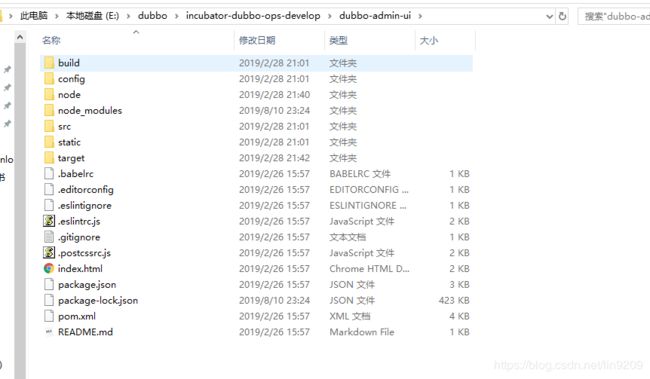Select the package-lock.json file icon
The height and width of the screenshot is (379, 650).
pyautogui.click(x=49, y=300)
